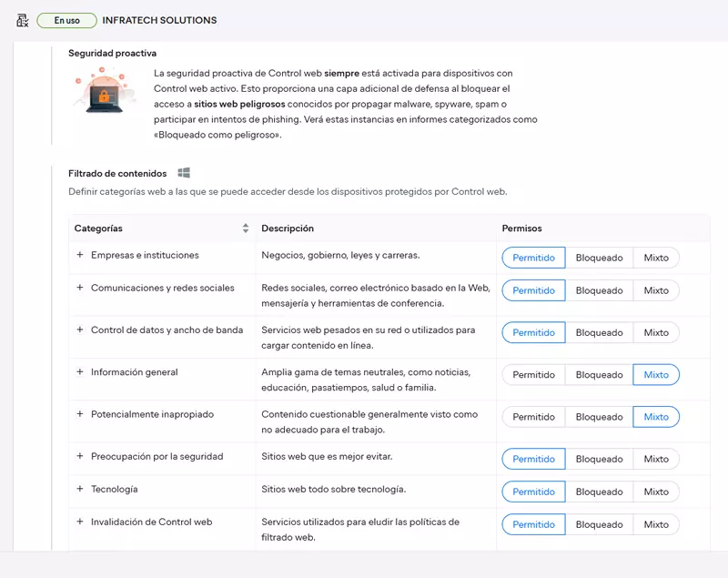The height and width of the screenshot is (578, 728).
Task: Set Comunicaciones y redes sociales to Mixto
Action: (656, 290)
